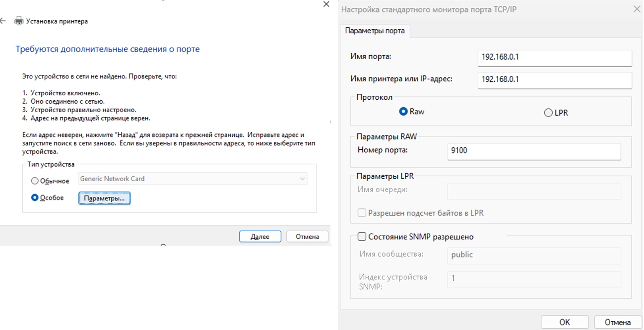
Task: Open the Параметры порта tab
Action: tap(375, 31)
